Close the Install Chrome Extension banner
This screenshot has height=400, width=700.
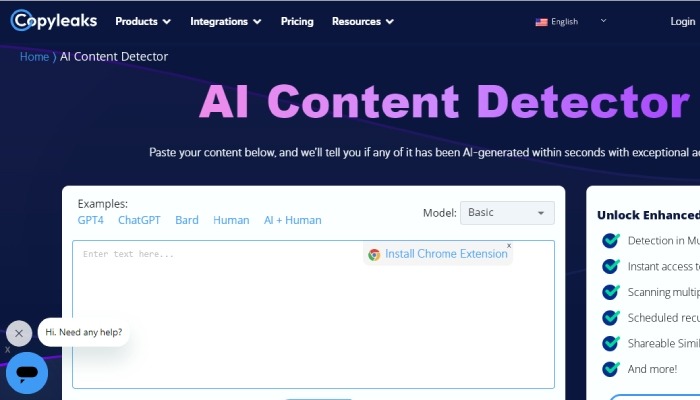[x=509, y=246]
